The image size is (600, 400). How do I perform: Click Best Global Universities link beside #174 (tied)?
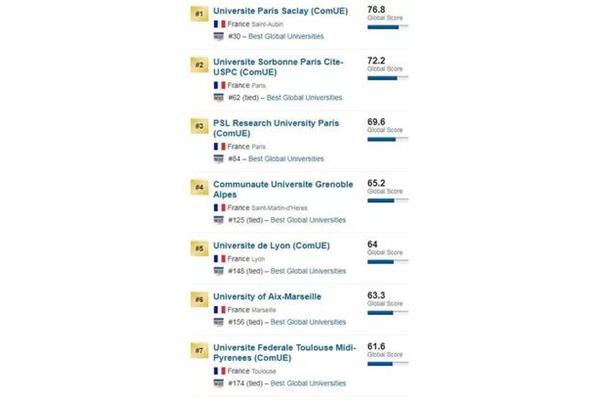(308, 383)
